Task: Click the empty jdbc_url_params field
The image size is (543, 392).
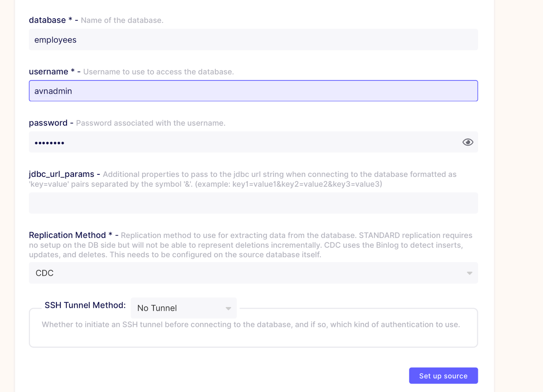Action: [253, 203]
